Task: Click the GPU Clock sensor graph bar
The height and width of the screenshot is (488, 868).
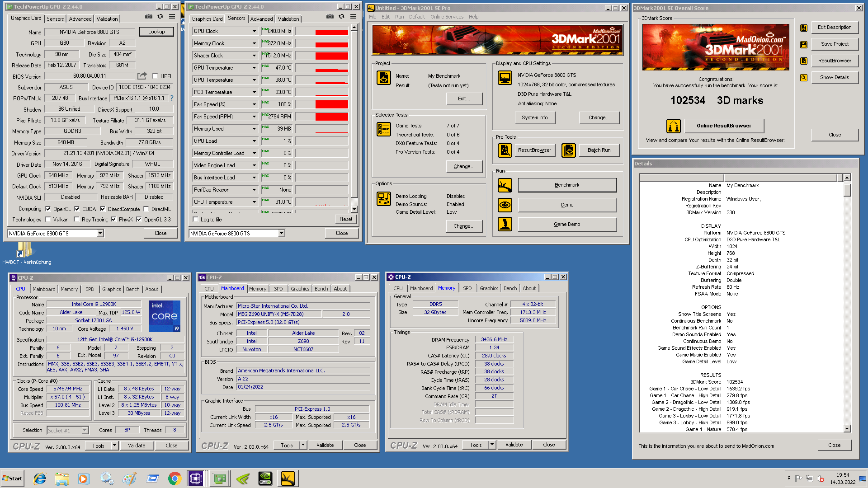Action: pyautogui.click(x=321, y=31)
